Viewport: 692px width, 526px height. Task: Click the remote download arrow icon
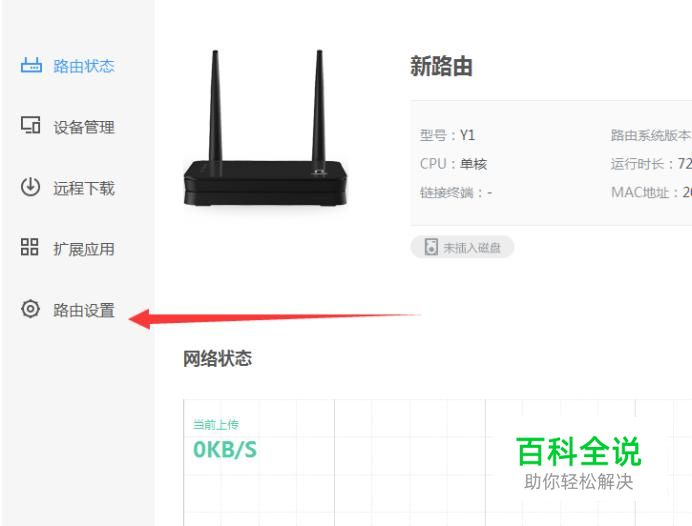(x=30, y=187)
